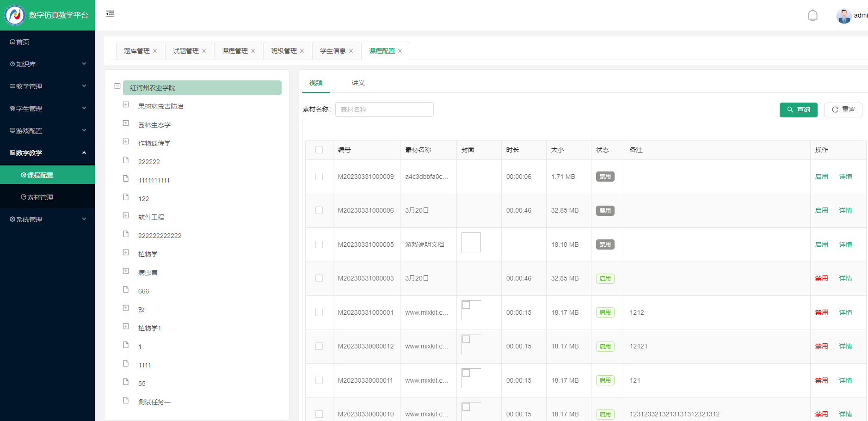Switch to the 题库管理 page tab

click(x=137, y=51)
